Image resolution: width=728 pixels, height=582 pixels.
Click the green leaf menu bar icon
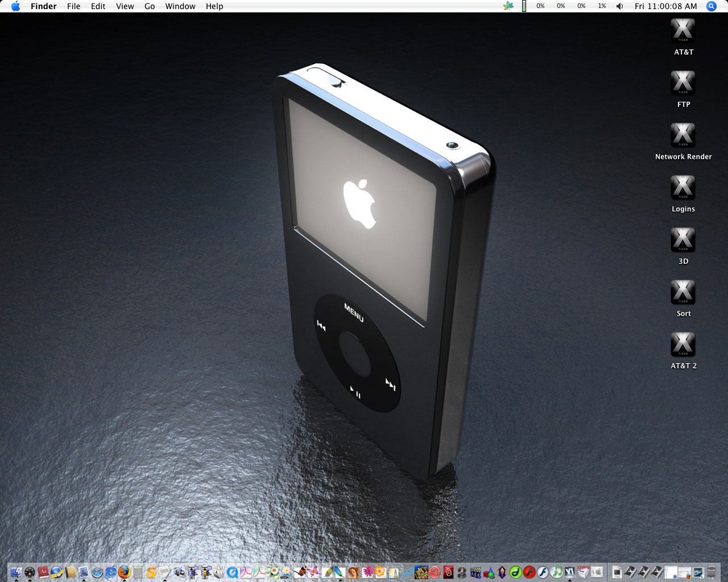508,6
